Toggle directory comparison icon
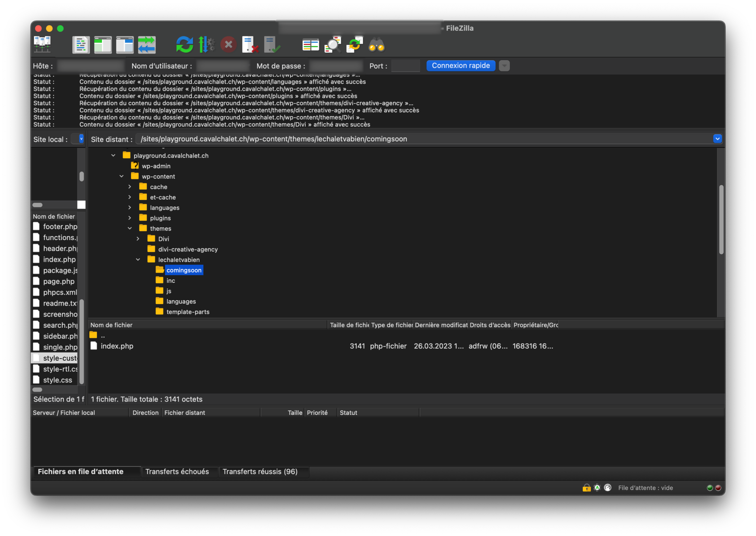The width and height of the screenshot is (756, 536). click(x=333, y=45)
